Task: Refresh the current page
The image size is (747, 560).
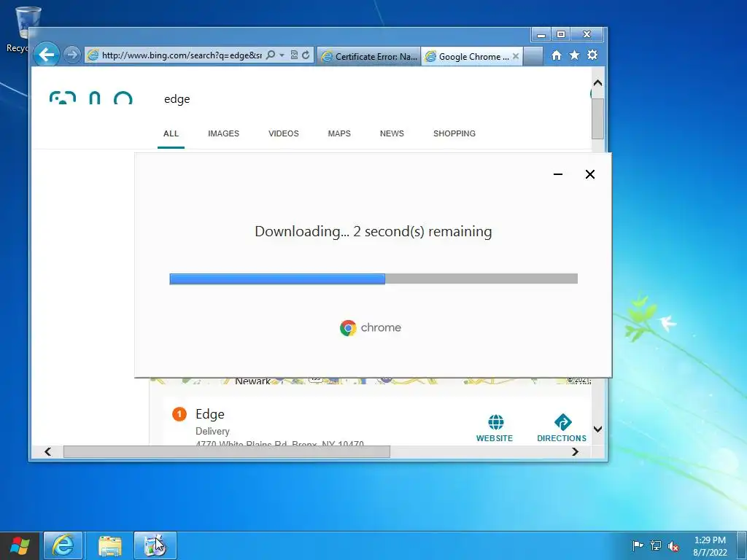Action: click(x=306, y=55)
